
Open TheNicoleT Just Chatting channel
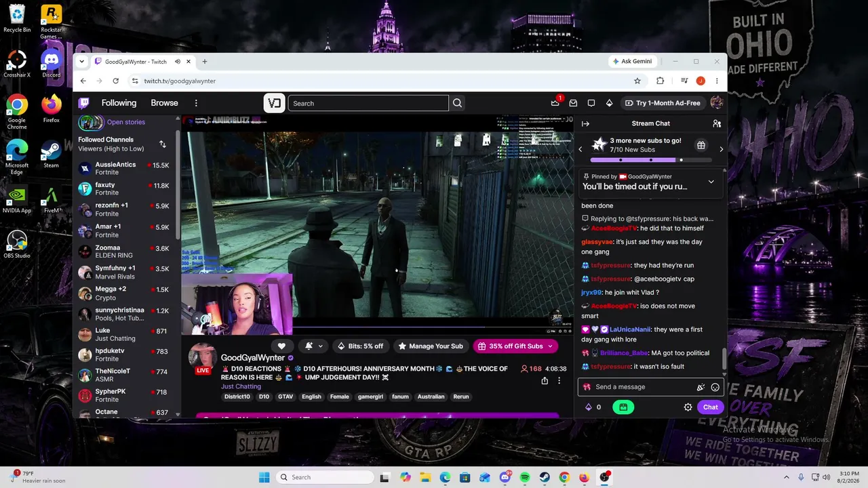tap(124, 375)
